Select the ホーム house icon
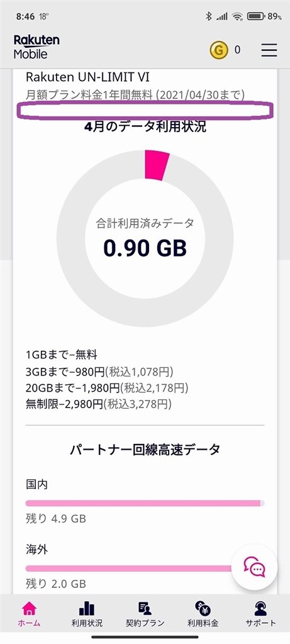This screenshot has width=290, height=644. pyautogui.click(x=29, y=609)
